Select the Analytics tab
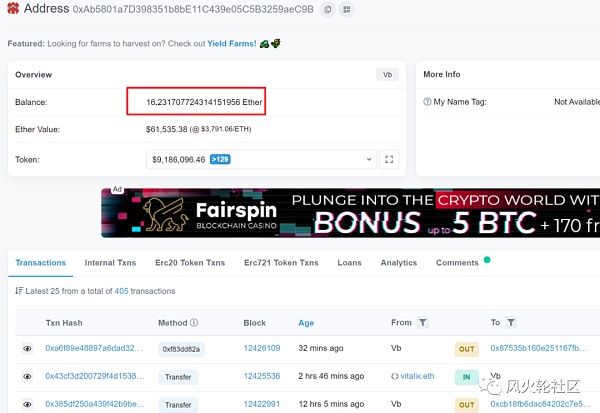Viewport: 600px width, 413px height. [398, 263]
